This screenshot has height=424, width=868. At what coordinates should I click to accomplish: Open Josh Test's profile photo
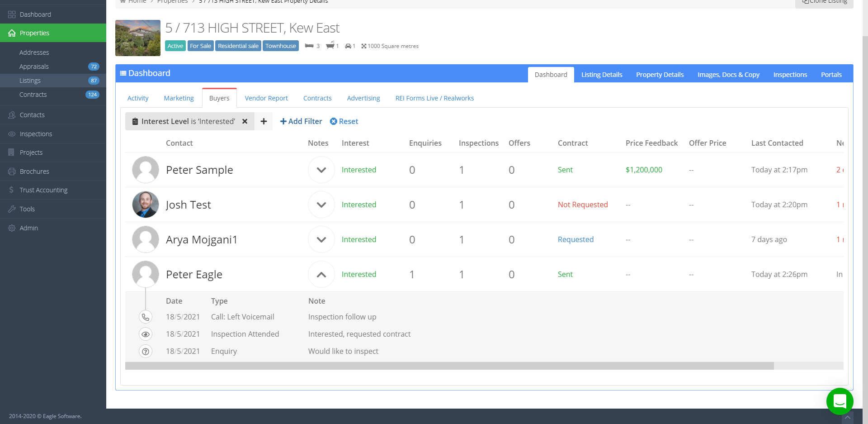(146, 205)
